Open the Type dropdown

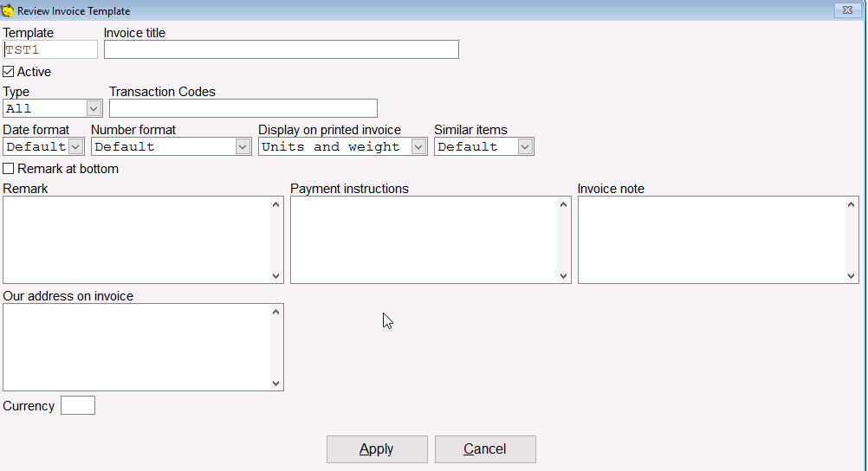coord(94,108)
